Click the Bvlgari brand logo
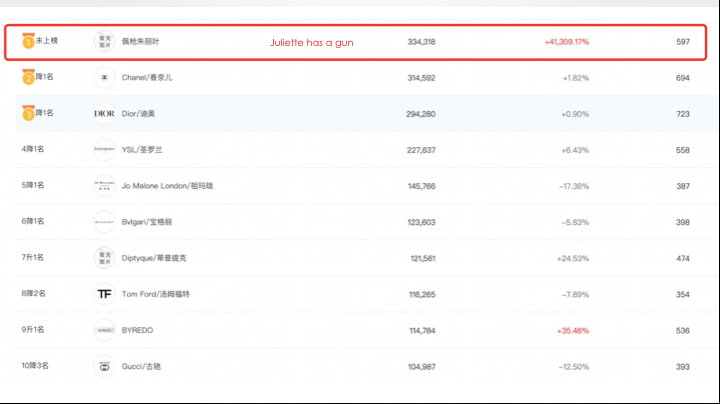 (x=104, y=222)
